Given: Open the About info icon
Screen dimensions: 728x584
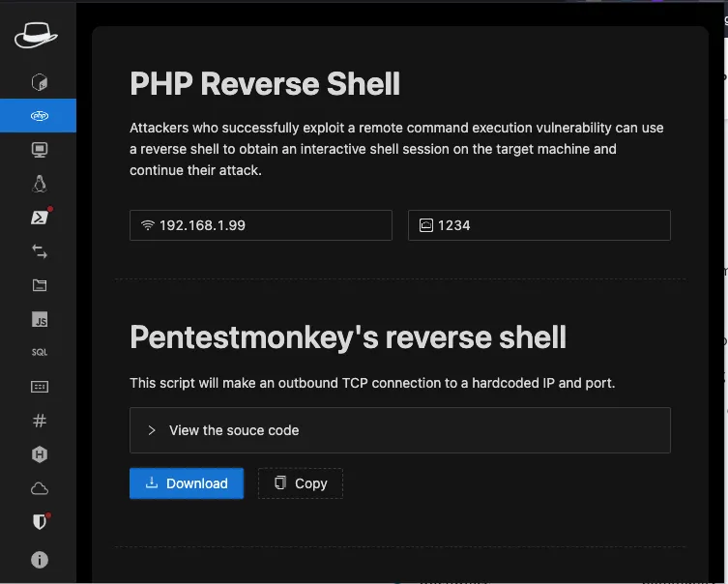Looking at the screenshot, I should (x=39, y=559).
